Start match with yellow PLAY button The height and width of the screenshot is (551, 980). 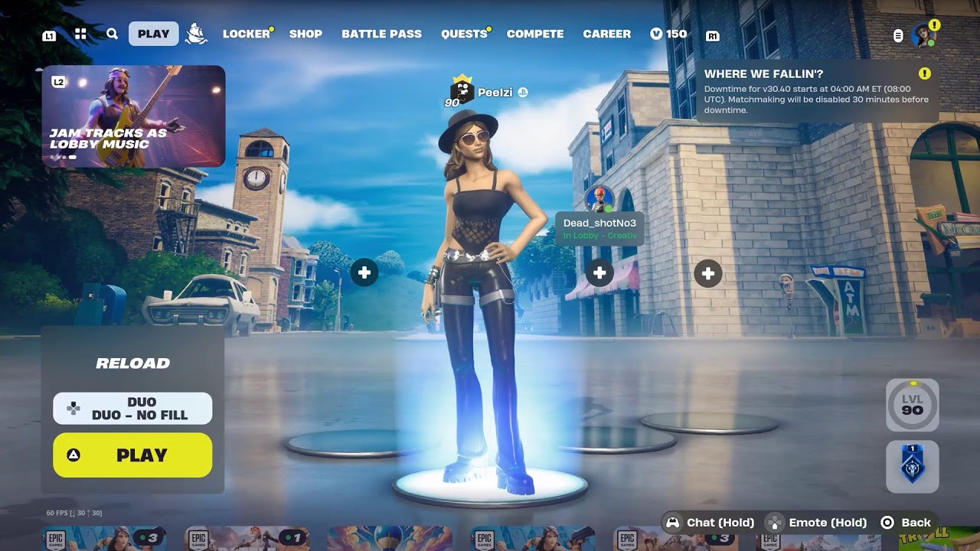click(x=132, y=455)
